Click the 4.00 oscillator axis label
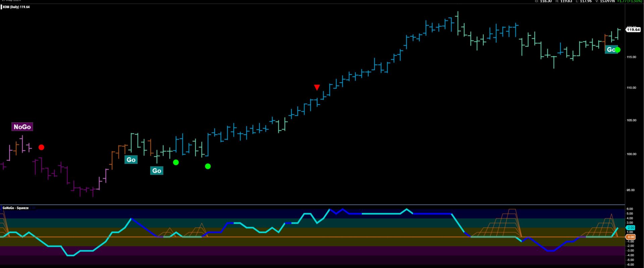644x268 pixels. (x=630, y=218)
